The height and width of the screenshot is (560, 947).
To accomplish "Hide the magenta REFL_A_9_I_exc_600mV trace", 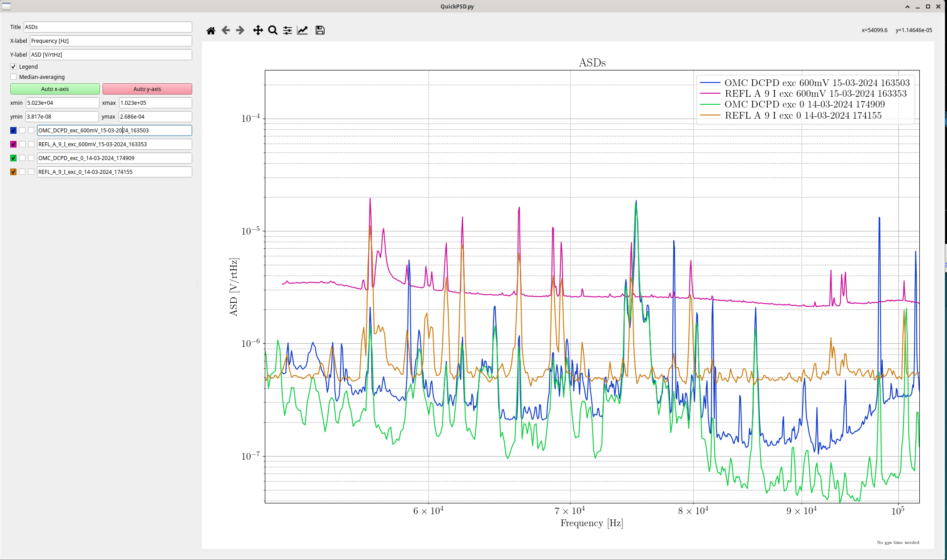I will (13, 144).
